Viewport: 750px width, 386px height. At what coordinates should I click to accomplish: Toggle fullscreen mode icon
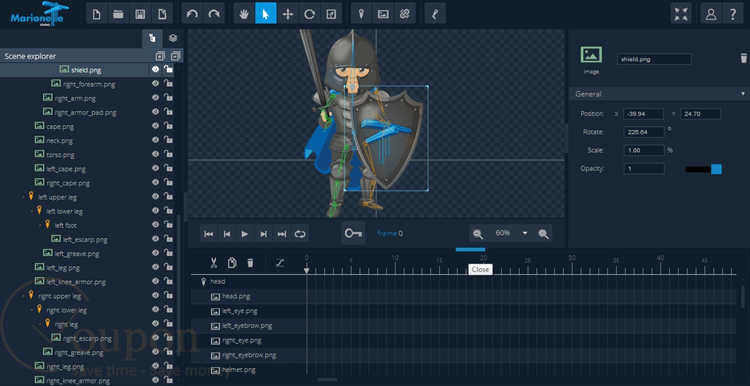681,13
